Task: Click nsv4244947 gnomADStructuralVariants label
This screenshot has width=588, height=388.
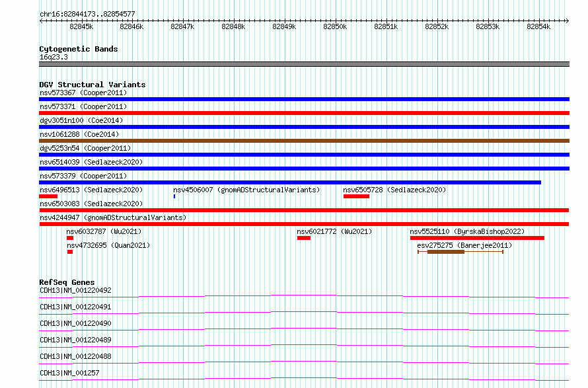Action: [x=113, y=217]
